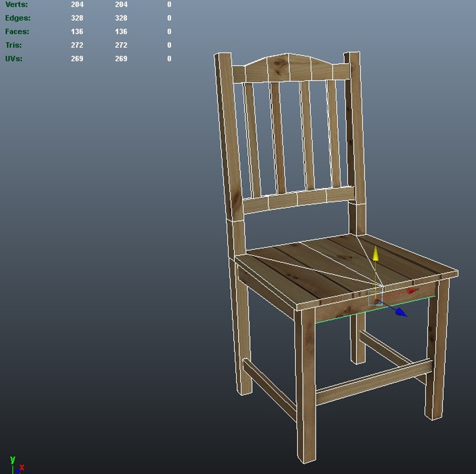The image size is (476, 474).
Task: Click the yellow Y-axis move arrow
Action: point(376,254)
